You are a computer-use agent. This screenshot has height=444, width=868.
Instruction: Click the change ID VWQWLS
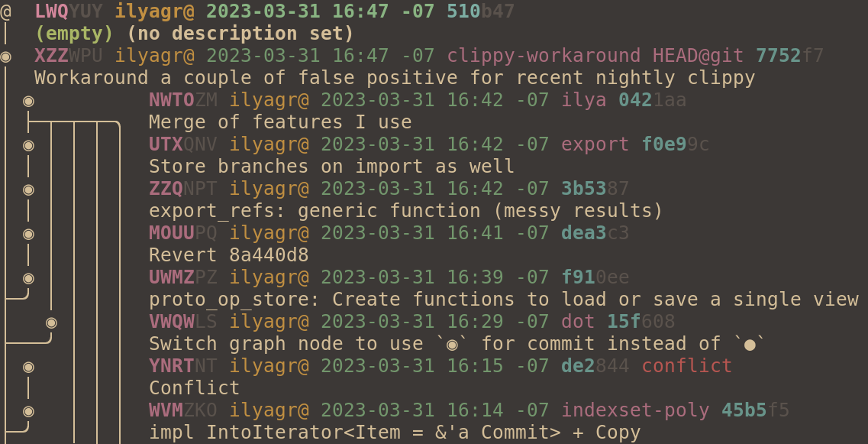coord(183,322)
